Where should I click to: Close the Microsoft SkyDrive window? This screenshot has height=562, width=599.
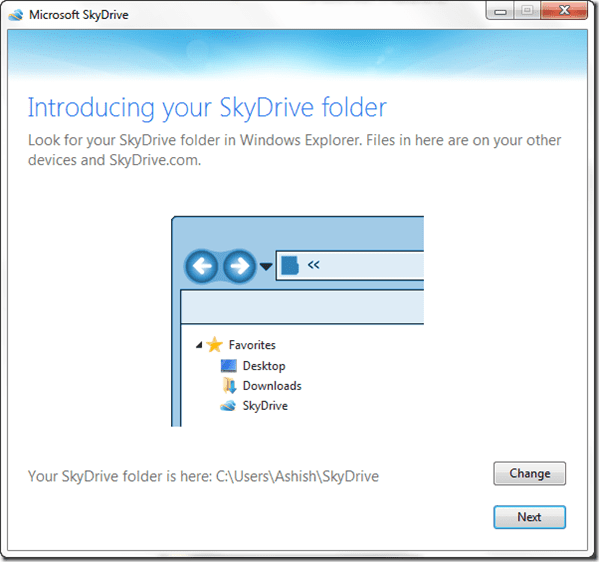564,10
